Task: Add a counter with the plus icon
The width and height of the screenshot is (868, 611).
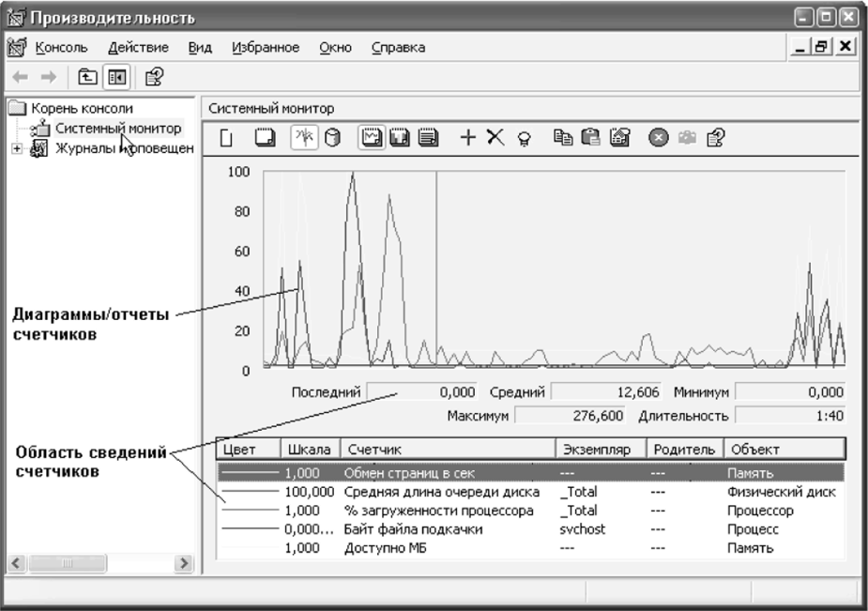Action: [467, 137]
